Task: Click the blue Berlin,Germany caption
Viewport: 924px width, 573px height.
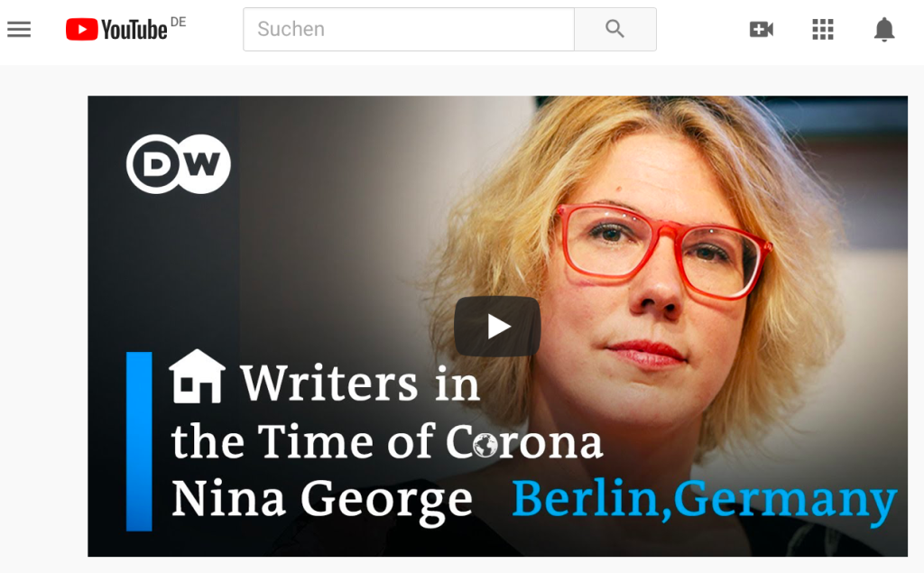Action: [x=704, y=500]
